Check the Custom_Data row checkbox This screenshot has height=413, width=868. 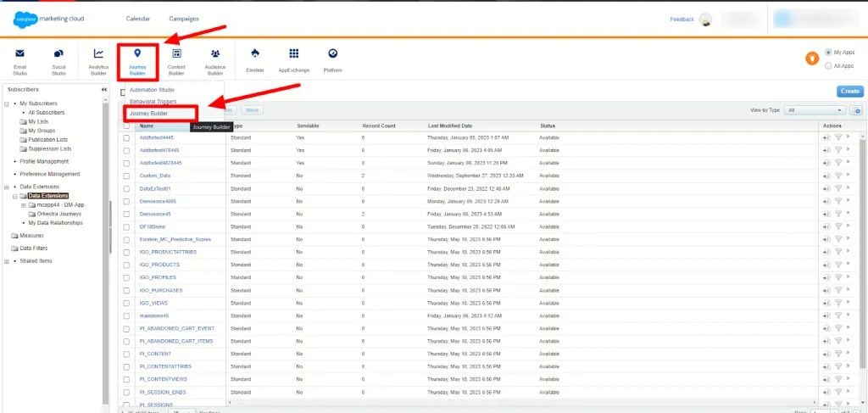tap(127, 176)
